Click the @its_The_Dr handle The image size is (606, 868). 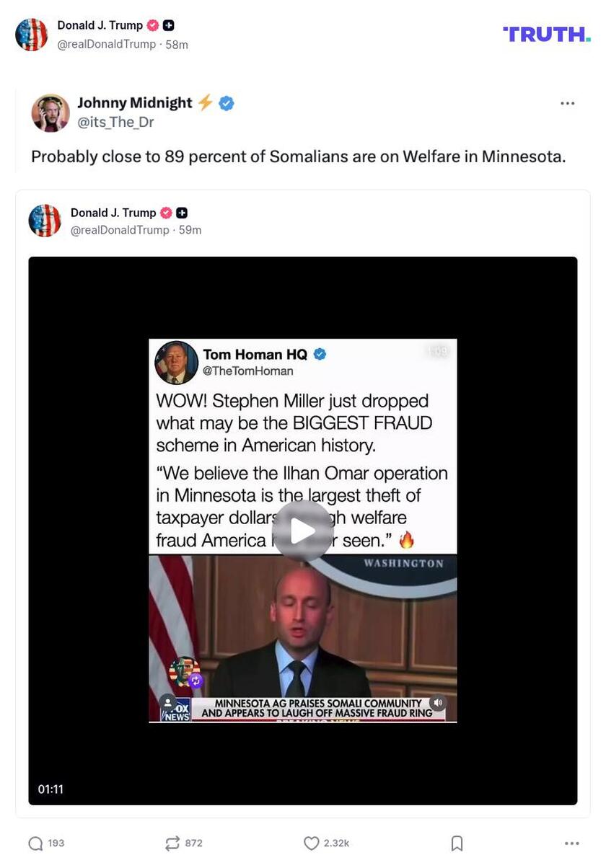[115, 122]
